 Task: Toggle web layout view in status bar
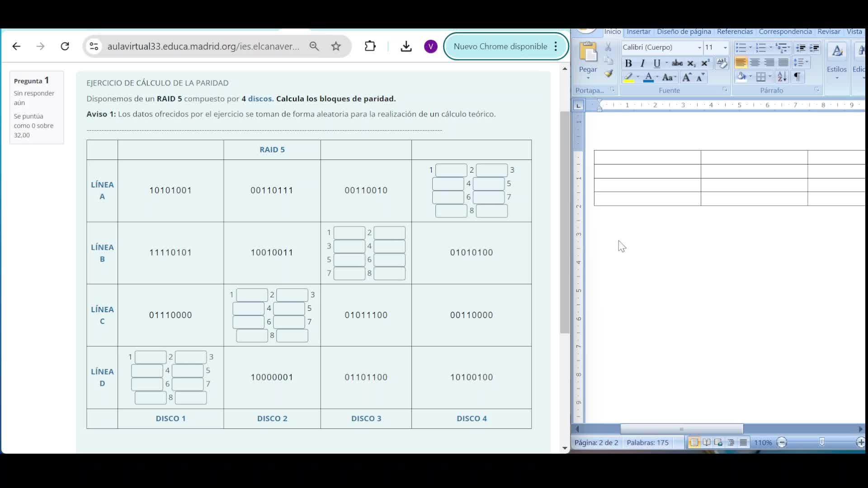(718, 443)
